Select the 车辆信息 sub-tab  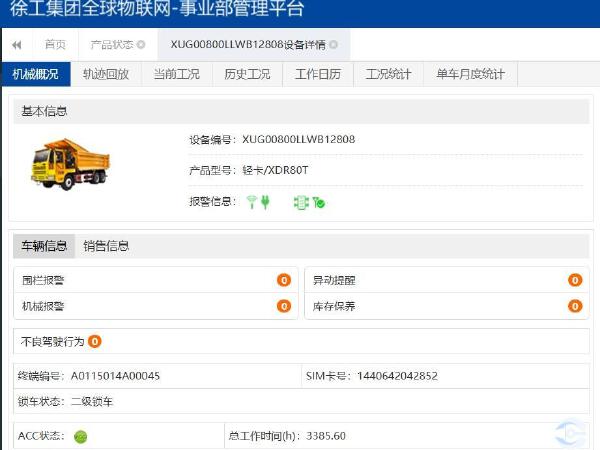coord(44,246)
